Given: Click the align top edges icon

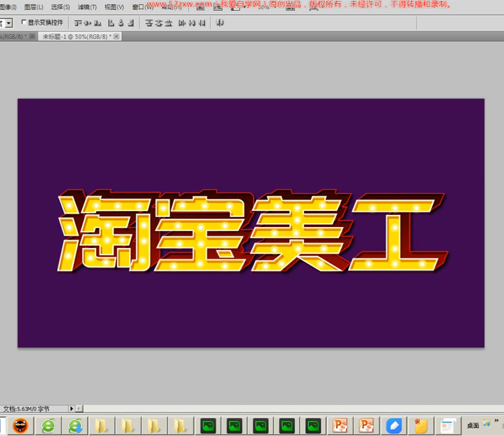Looking at the screenshot, I should [78, 23].
